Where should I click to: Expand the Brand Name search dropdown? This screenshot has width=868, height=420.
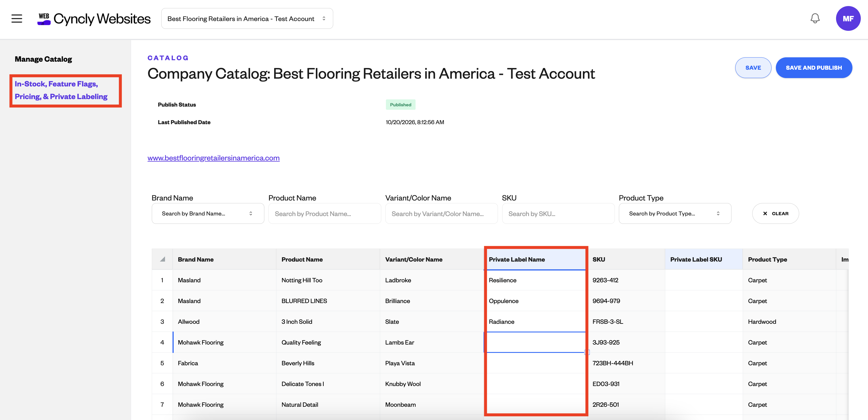click(x=208, y=213)
